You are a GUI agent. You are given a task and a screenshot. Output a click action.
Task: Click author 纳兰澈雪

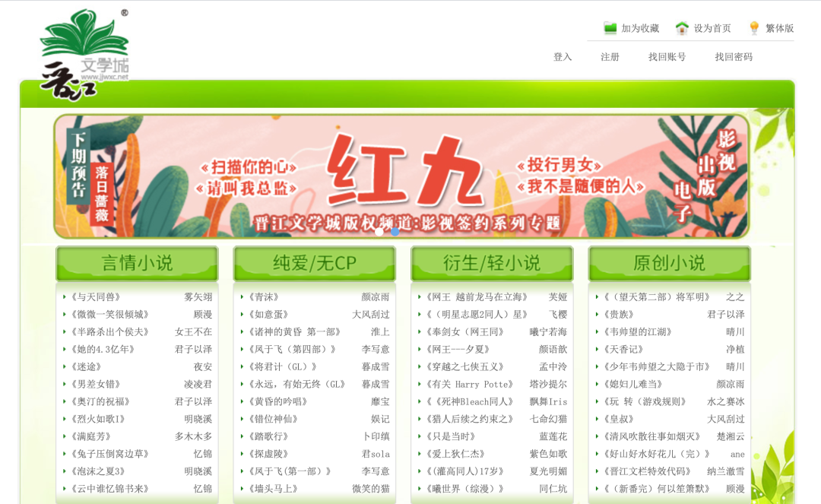click(726, 471)
